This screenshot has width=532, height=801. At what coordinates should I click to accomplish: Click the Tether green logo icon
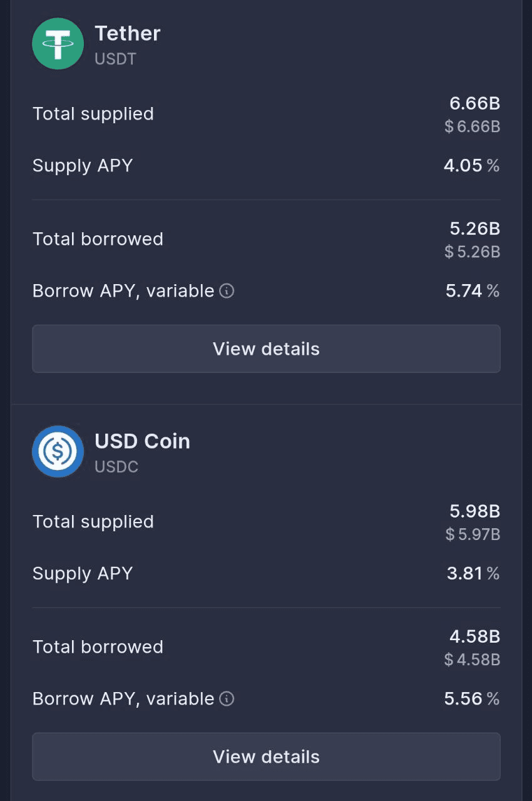58,44
